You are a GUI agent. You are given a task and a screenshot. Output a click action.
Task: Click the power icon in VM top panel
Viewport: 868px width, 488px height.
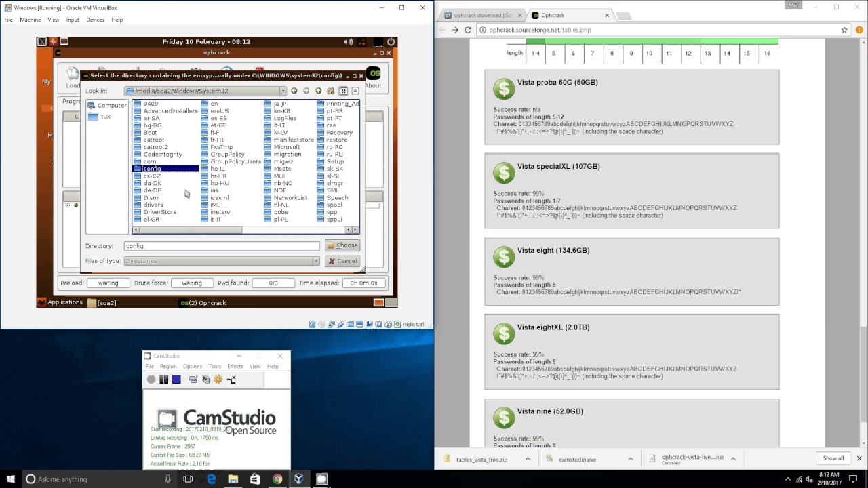391,41
